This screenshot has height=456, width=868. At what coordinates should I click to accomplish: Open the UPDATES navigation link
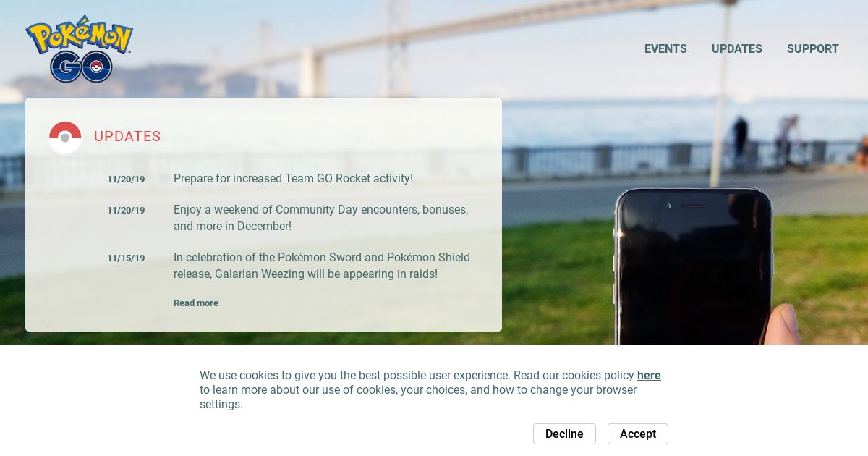[x=736, y=48]
